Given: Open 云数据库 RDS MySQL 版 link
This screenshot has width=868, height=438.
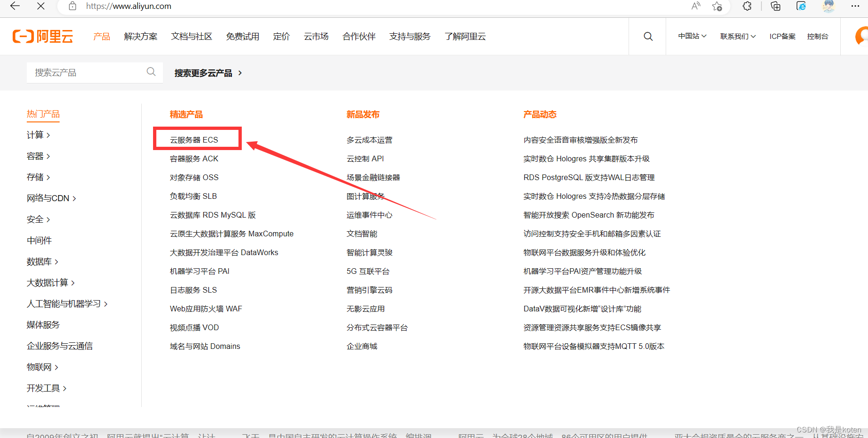Looking at the screenshot, I should 213,215.
